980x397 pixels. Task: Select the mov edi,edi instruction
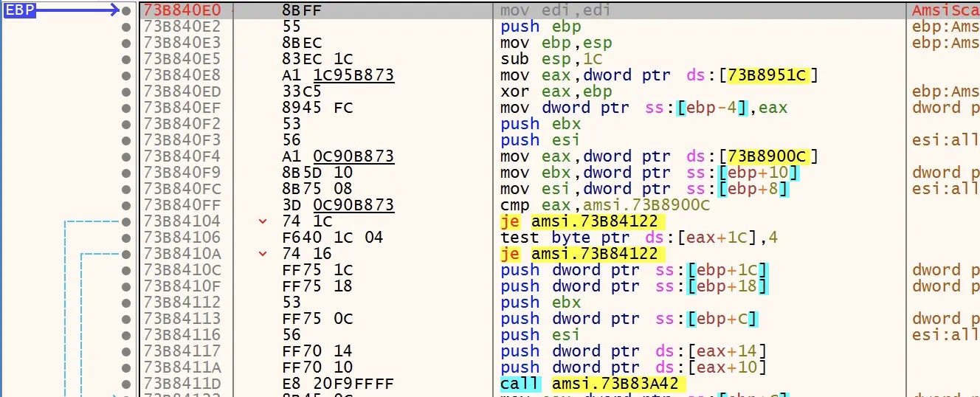(555, 10)
